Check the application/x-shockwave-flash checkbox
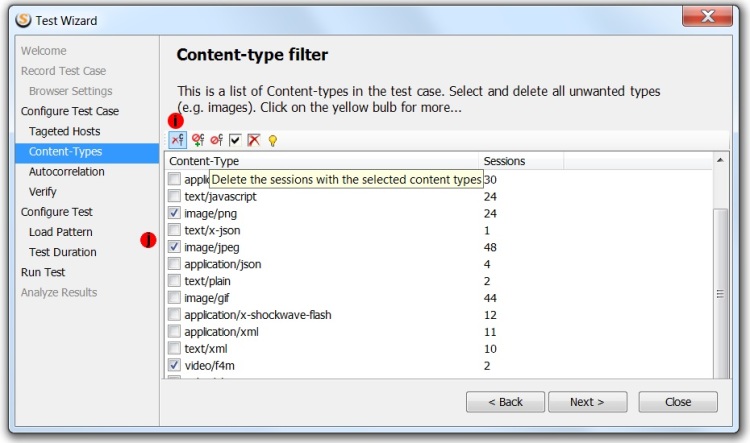 click(174, 314)
